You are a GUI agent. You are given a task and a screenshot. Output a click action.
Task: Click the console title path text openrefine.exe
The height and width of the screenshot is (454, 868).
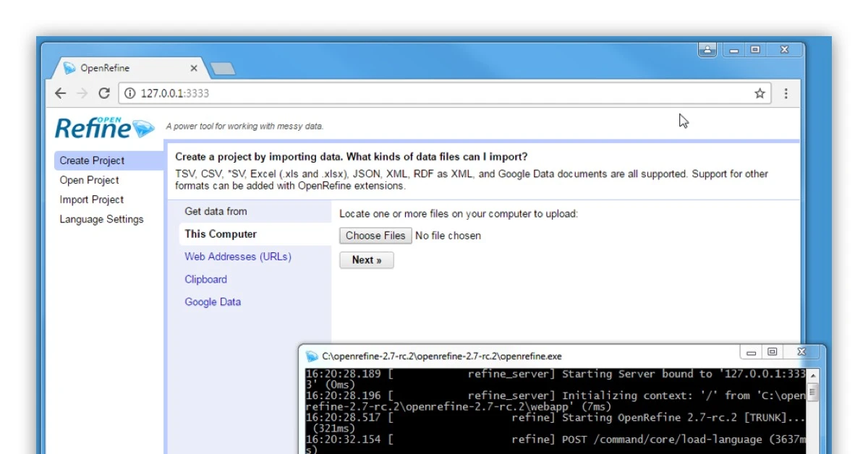[x=442, y=356]
